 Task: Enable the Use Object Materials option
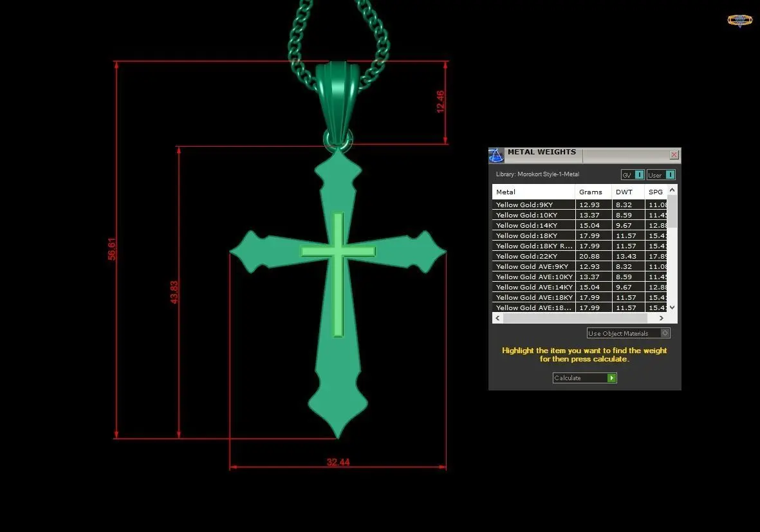629,333
